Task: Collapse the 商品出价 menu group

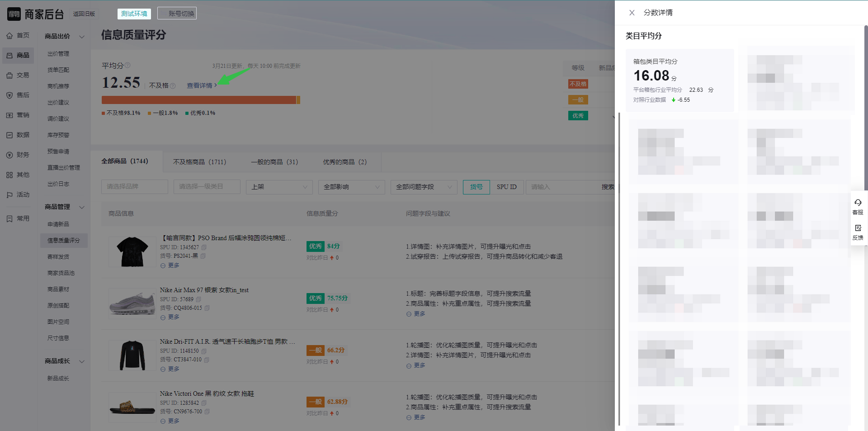Action: point(82,37)
